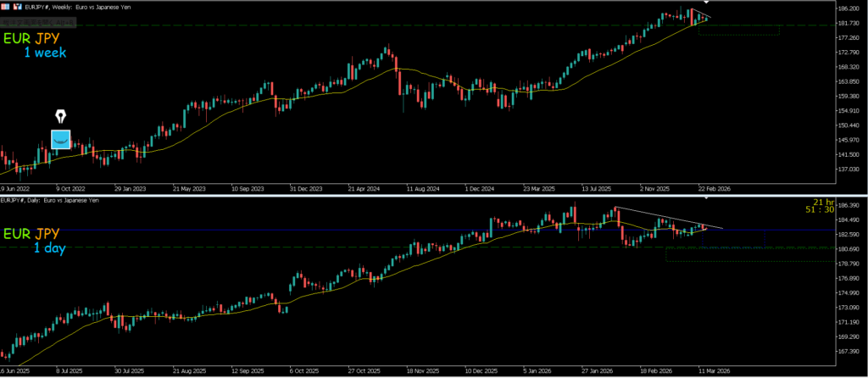868x378 pixels.
Task: Select the white descending trendline on daily chart
Action: pyautogui.click(x=661, y=217)
